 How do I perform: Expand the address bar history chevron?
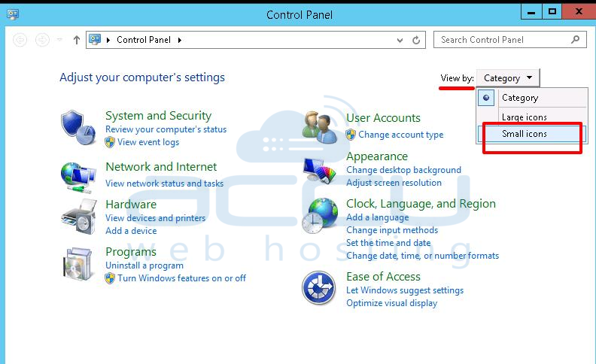(x=400, y=41)
